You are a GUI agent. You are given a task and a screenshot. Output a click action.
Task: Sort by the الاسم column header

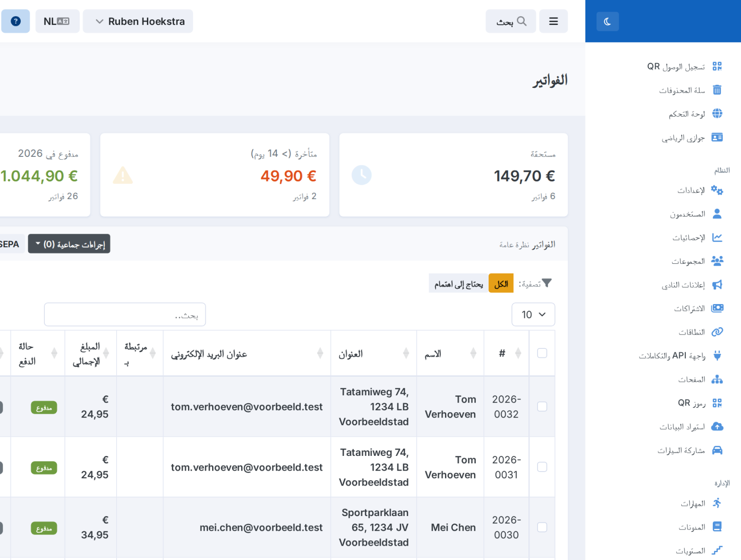point(450,353)
